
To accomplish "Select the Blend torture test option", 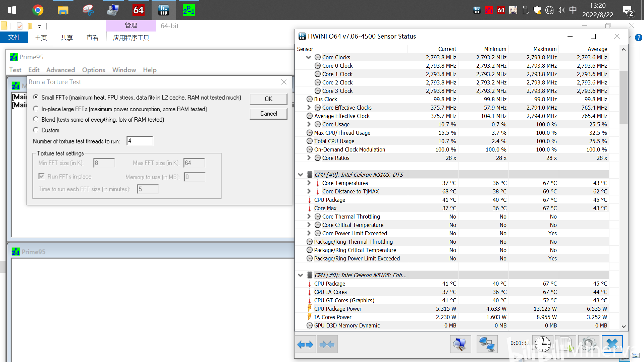I will 36,119.
